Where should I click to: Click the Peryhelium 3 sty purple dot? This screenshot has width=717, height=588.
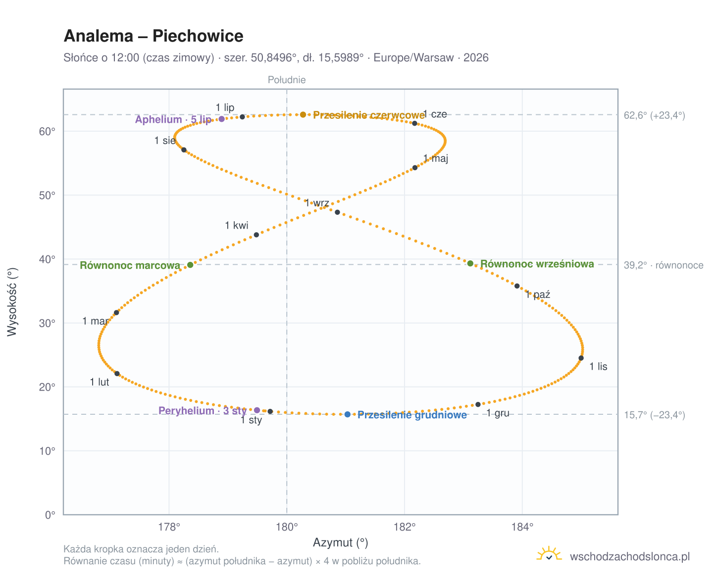click(257, 410)
